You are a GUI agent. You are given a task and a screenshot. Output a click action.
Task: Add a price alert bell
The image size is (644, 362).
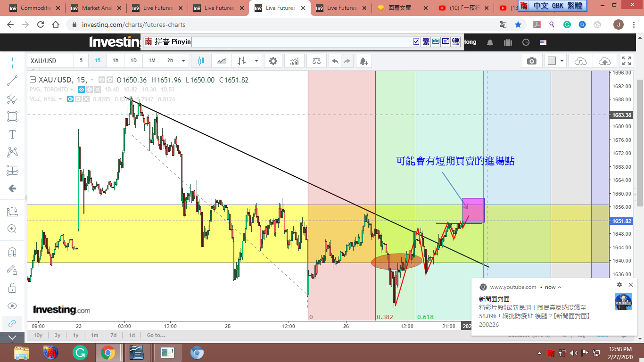pyautogui.click(x=363, y=61)
